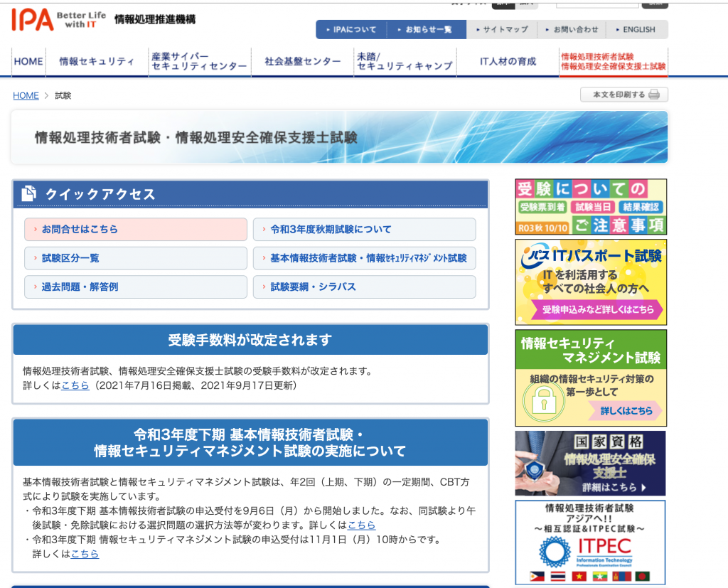The height and width of the screenshot is (588, 728).
Task: Open 基本情報技術者試験・情報セキュリティマネジメント試験 button
Action: tap(365, 258)
